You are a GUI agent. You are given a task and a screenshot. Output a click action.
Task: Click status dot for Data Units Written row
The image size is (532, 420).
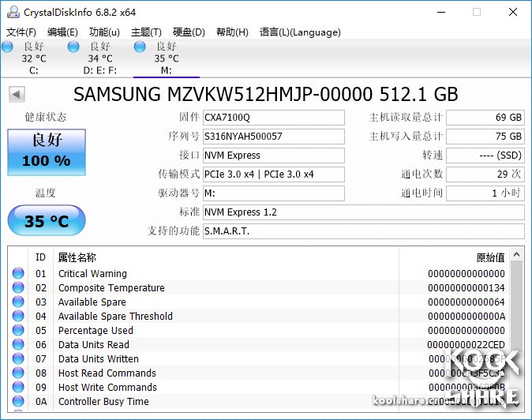(18, 358)
